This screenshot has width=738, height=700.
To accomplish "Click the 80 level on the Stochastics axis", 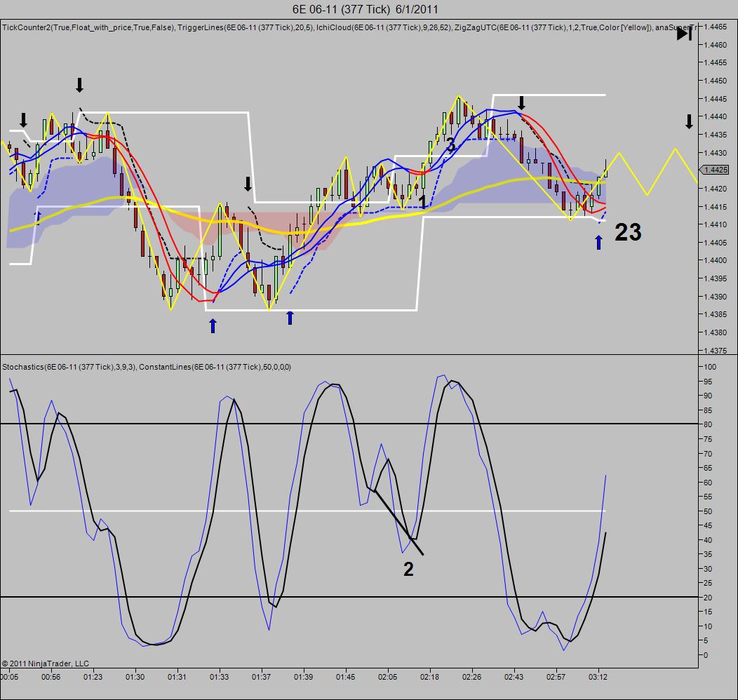I will pos(708,424).
